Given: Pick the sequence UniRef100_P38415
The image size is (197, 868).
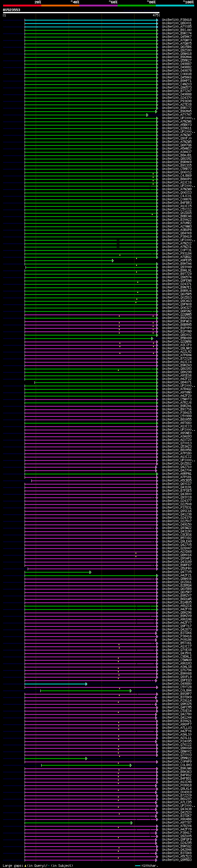Looking at the screenshot, I should click(x=177, y=413).
